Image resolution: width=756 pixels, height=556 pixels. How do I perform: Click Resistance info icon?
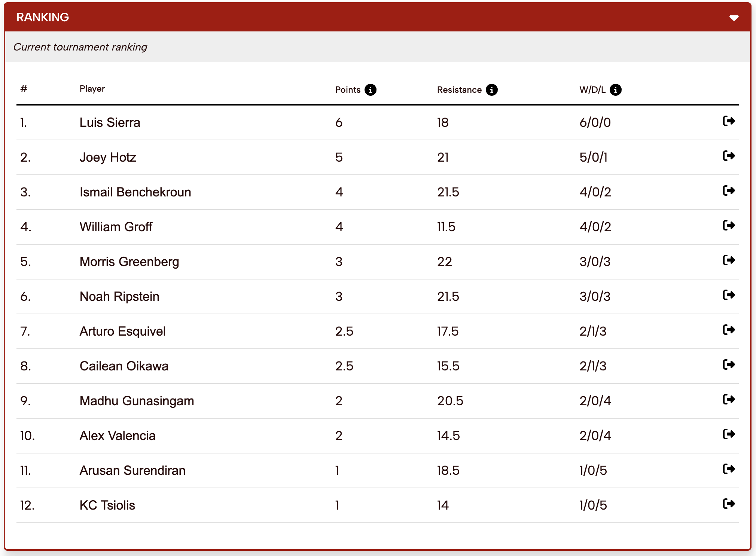491,90
